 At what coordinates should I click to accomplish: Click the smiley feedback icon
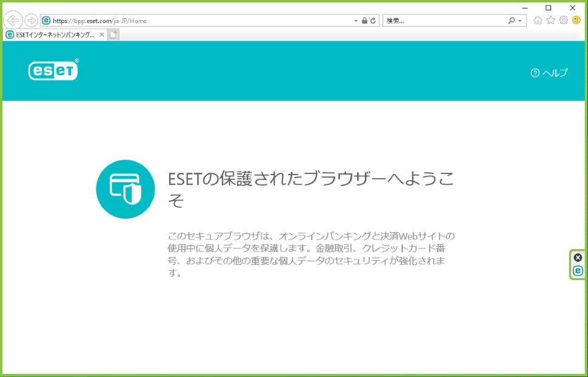click(576, 20)
